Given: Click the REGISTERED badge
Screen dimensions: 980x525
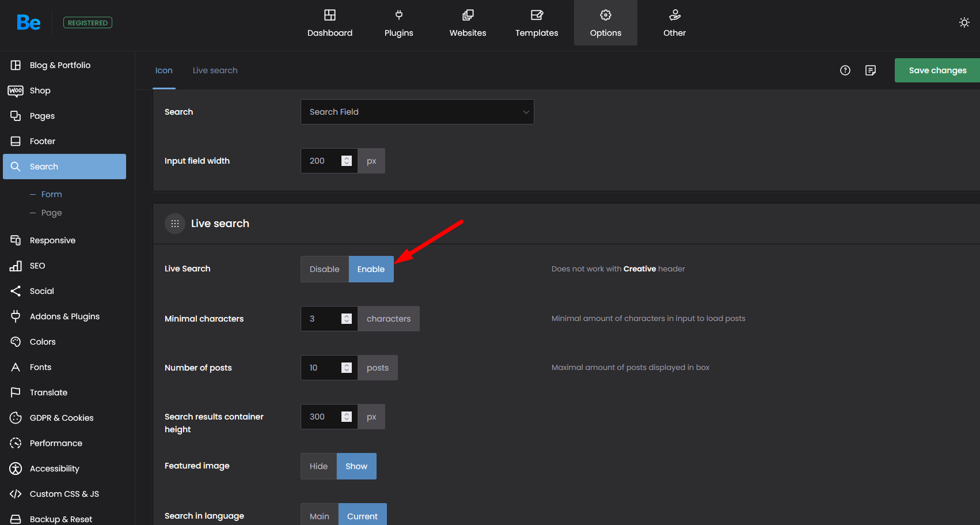Looking at the screenshot, I should (x=88, y=23).
